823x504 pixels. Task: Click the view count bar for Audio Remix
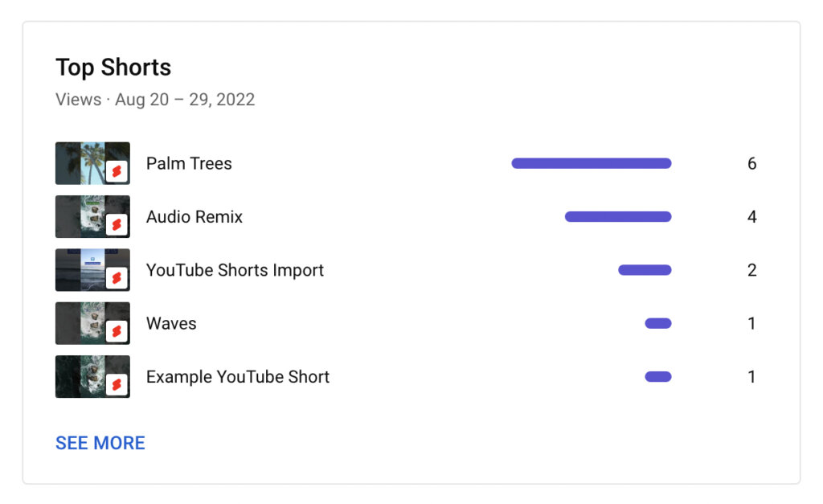click(x=618, y=216)
